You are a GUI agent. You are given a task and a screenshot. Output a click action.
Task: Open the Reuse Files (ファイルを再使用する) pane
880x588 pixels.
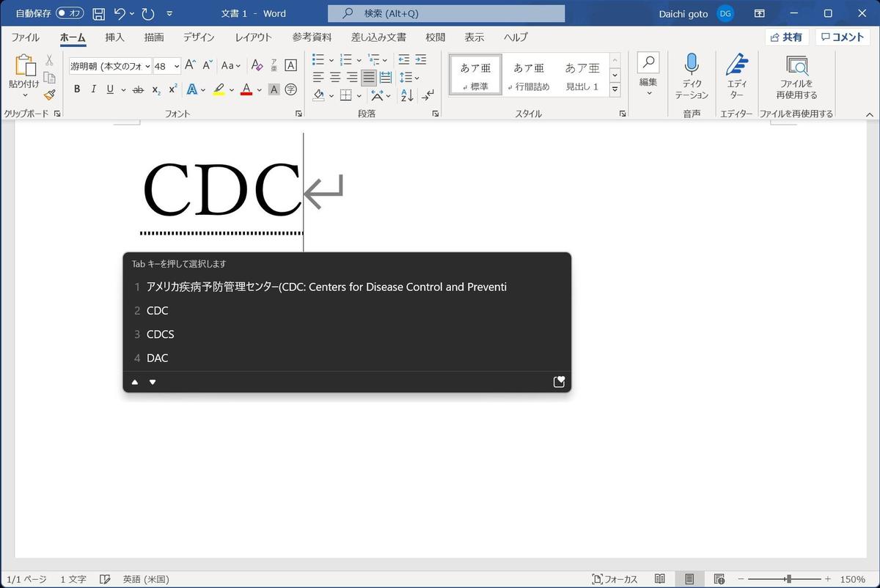796,76
